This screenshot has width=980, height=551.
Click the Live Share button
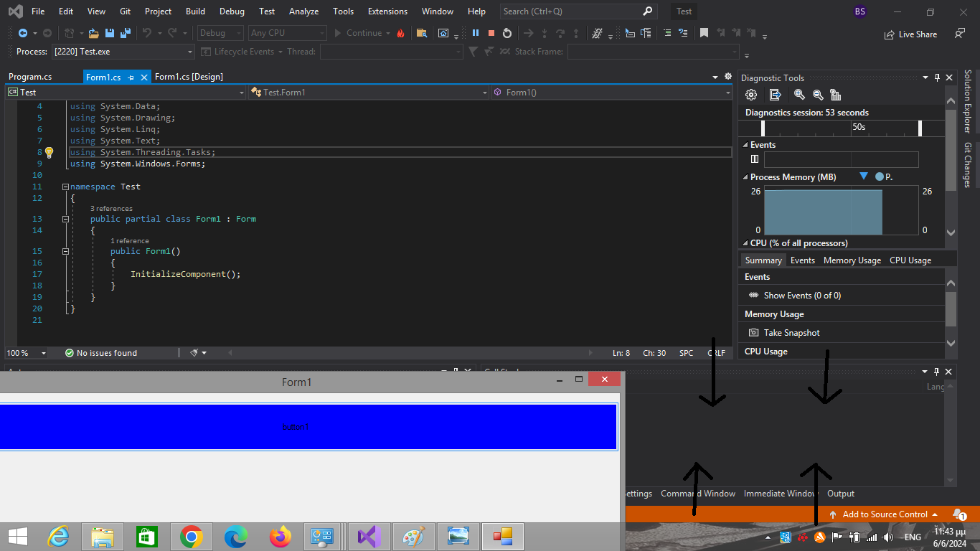[x=911, y=34]
